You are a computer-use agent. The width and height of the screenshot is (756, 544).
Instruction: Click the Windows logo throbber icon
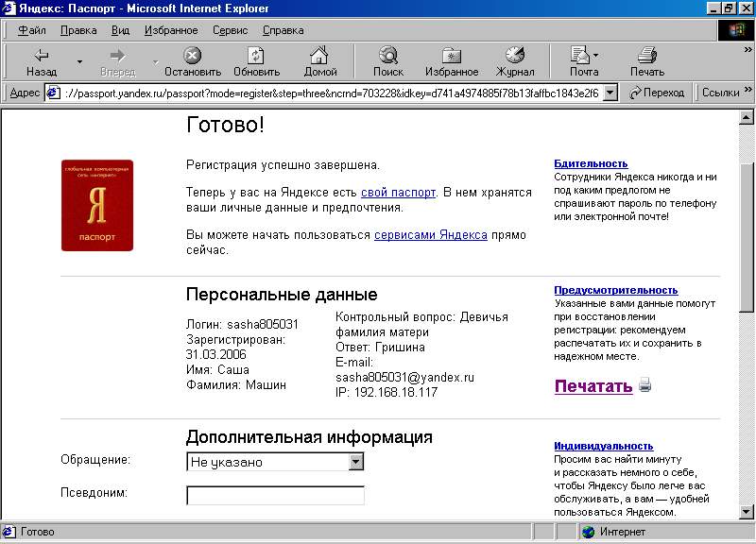pyautogui.click(x=736, y=30)
